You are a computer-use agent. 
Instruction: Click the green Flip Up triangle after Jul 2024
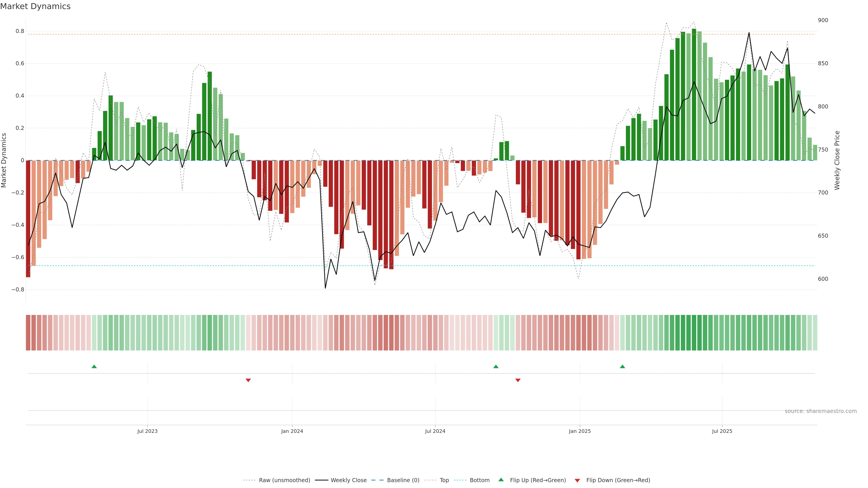[496, 366]
